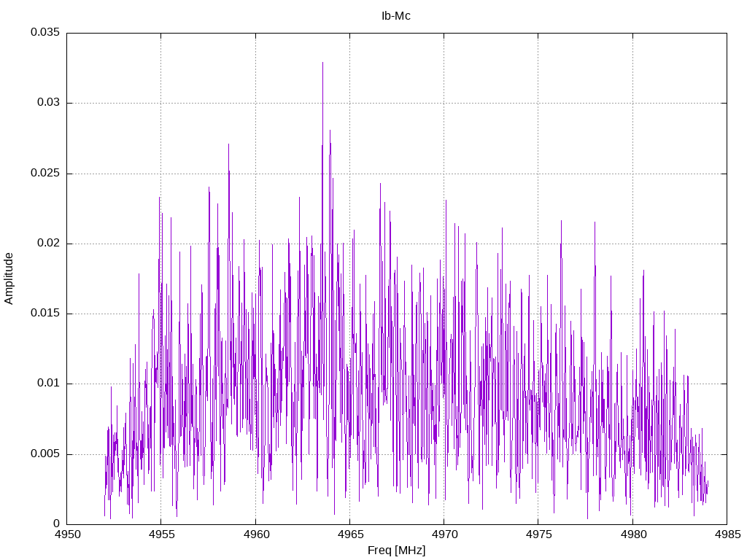
Task: Click the 'Amplitude' y-axis label
Action: point(9,279)
